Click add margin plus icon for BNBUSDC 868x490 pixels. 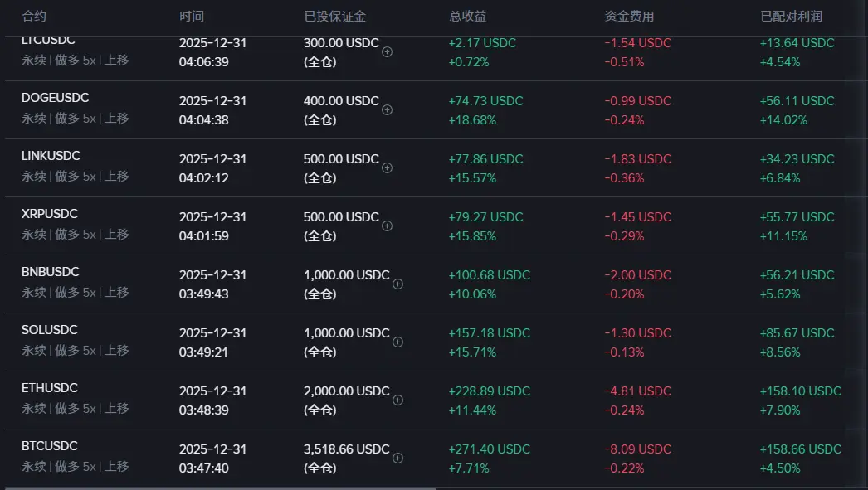(397, 284)
